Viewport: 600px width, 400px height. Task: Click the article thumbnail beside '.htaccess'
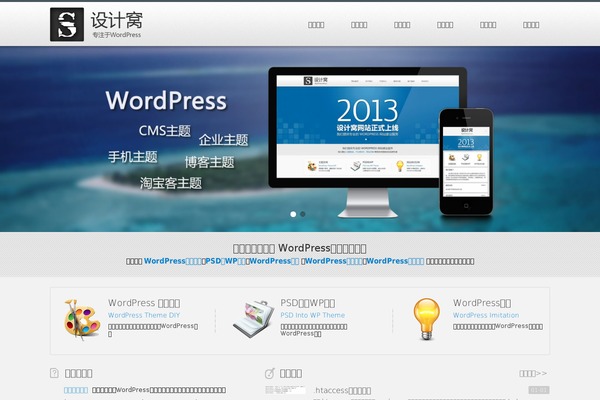[285, 390]
